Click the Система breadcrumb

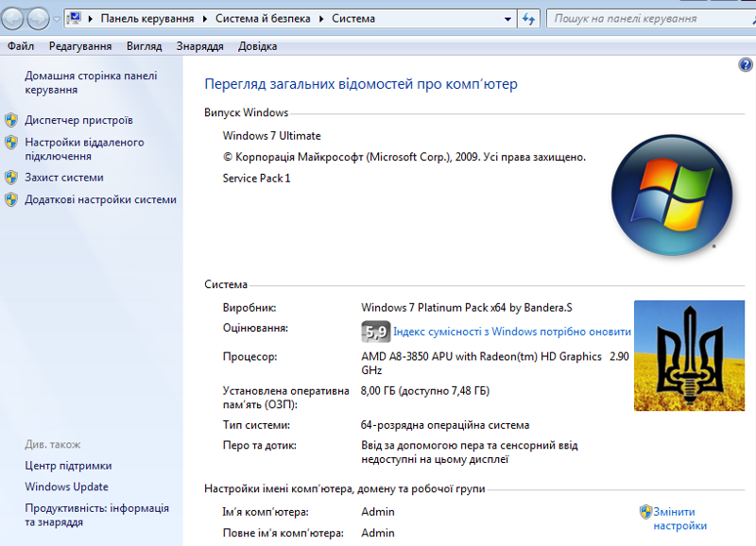point(353,19)
